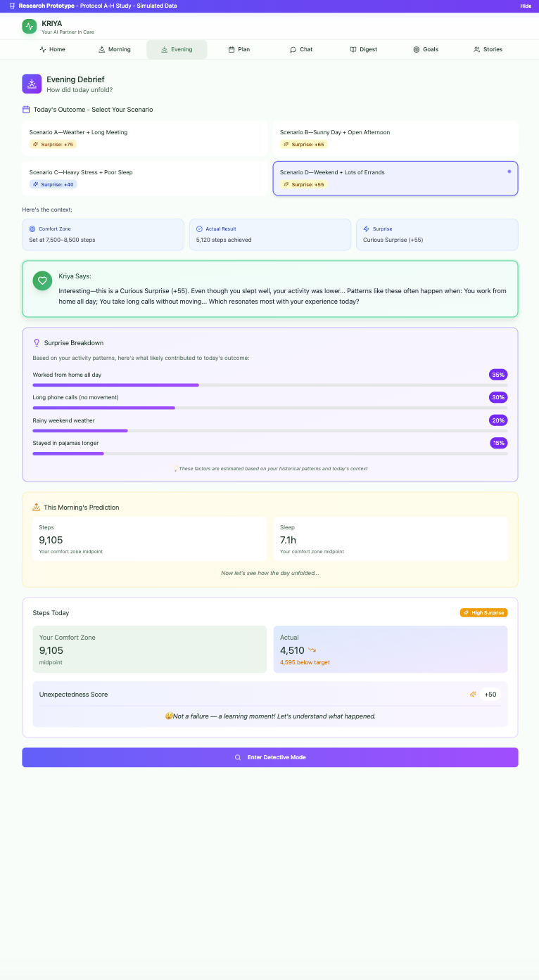This screenshot has width=539, height=980.
Task: Select Scenario A—Weather + Long Meeting
Action: [x=145, y=138]
